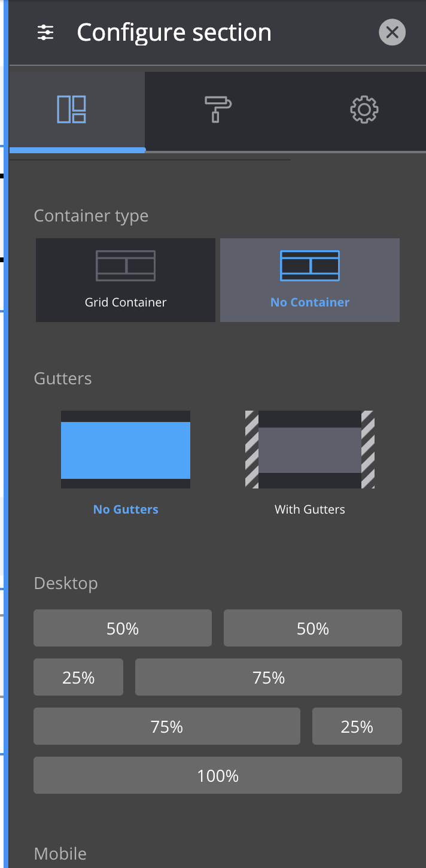Viewport: 426px width, 868px height.
Task: Choose the 75% column in 25/75 layout
Action: (269, 677)
